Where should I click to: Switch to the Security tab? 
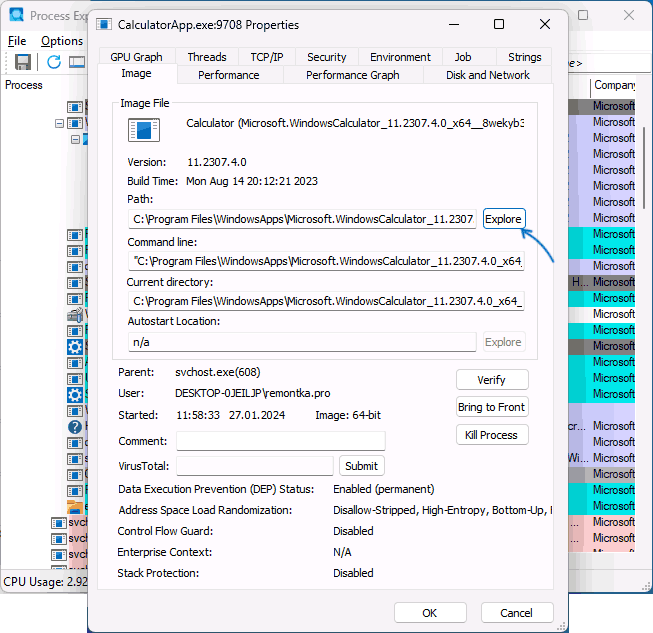[x=327, y=57]
